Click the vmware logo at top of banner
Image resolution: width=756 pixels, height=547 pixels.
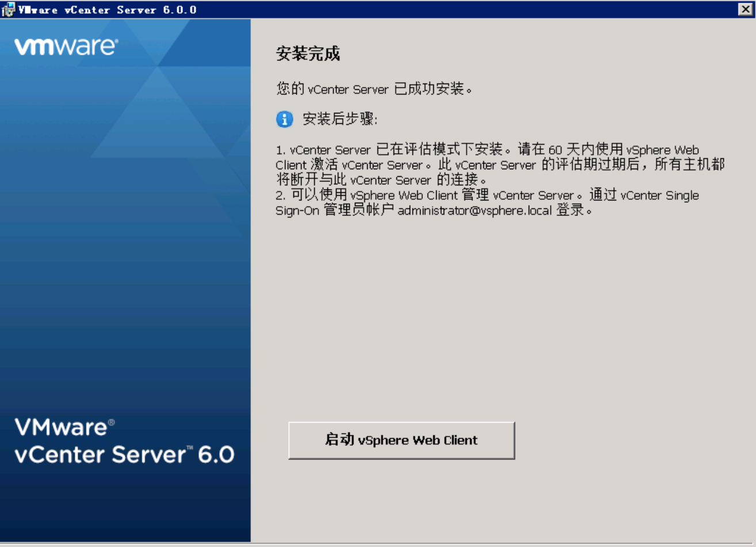point(66,47)
